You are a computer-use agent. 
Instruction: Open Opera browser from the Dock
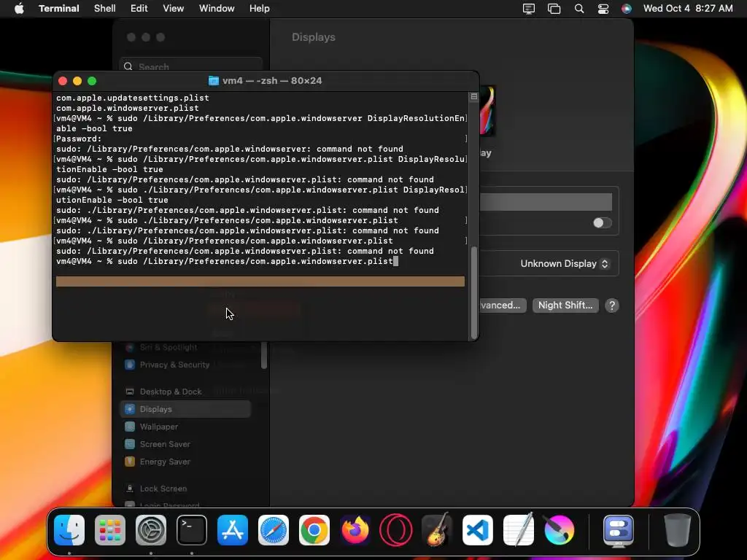click(x=396, y=530)
